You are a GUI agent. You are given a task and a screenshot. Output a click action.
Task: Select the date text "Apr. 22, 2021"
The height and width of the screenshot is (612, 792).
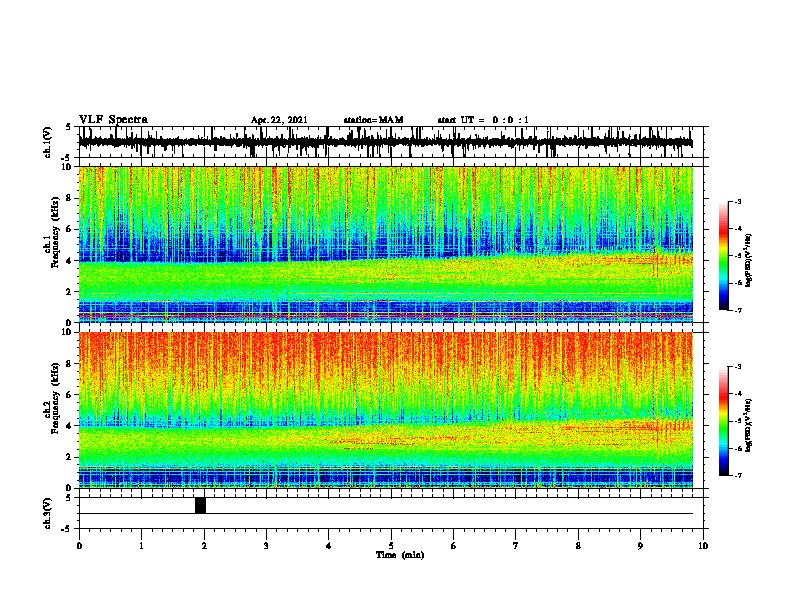click(279, 120)
